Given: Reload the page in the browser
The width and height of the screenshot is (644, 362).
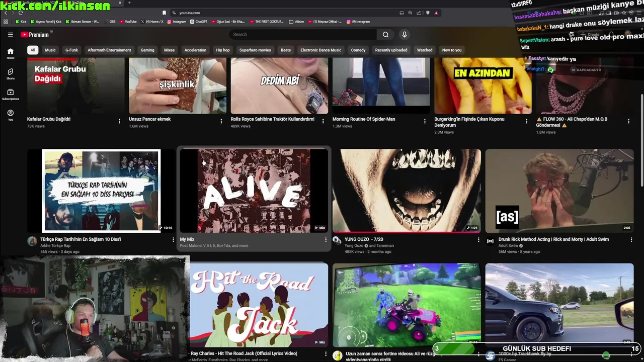Looking at the screenshot, I should click(21, 13).
